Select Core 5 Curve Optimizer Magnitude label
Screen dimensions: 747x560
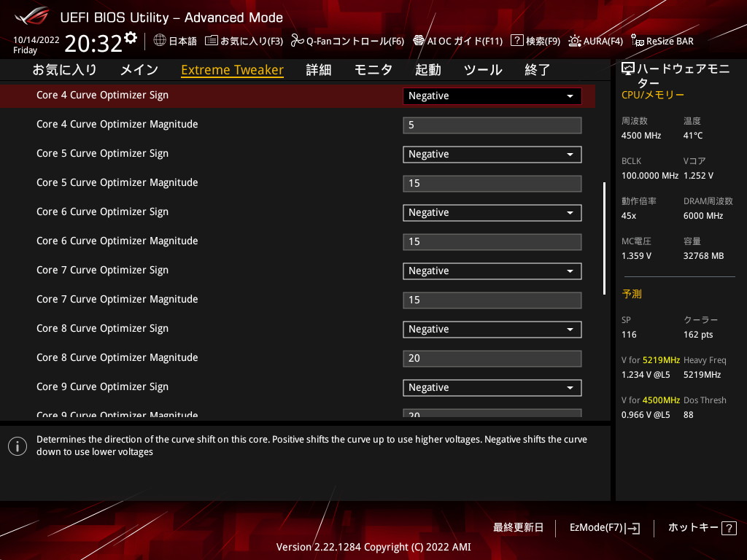(117, 183)
